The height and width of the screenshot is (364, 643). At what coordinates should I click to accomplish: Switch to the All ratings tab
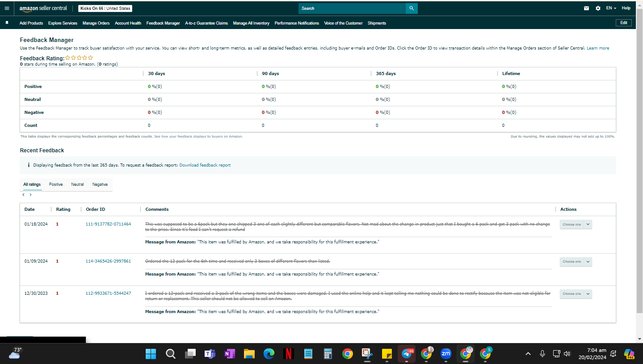tap(32, 184)
